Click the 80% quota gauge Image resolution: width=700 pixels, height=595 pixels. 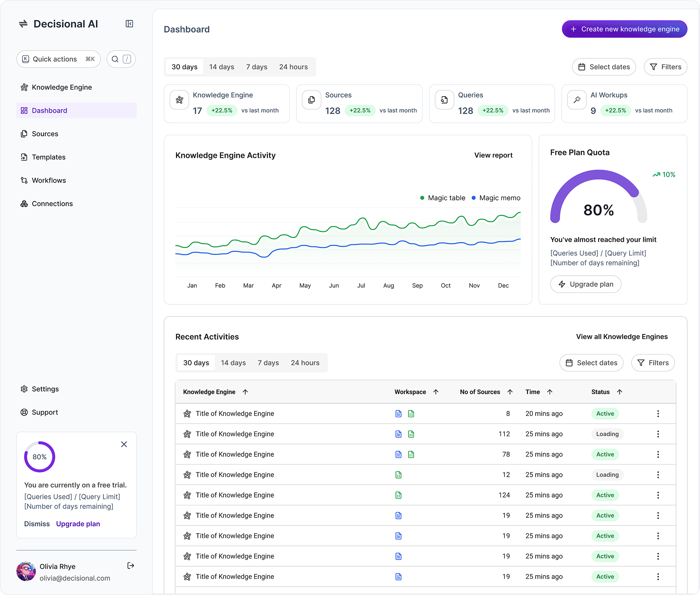click(599, 197)
